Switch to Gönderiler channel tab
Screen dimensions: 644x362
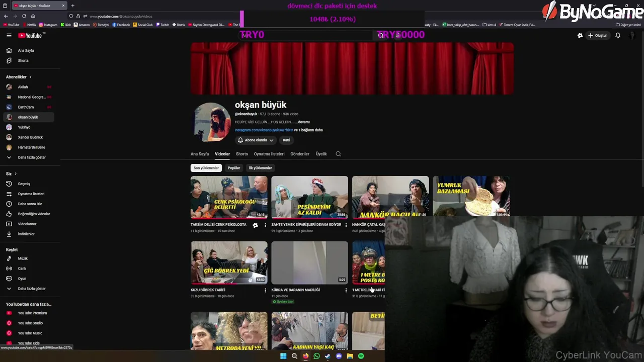[x=300, y=154]
